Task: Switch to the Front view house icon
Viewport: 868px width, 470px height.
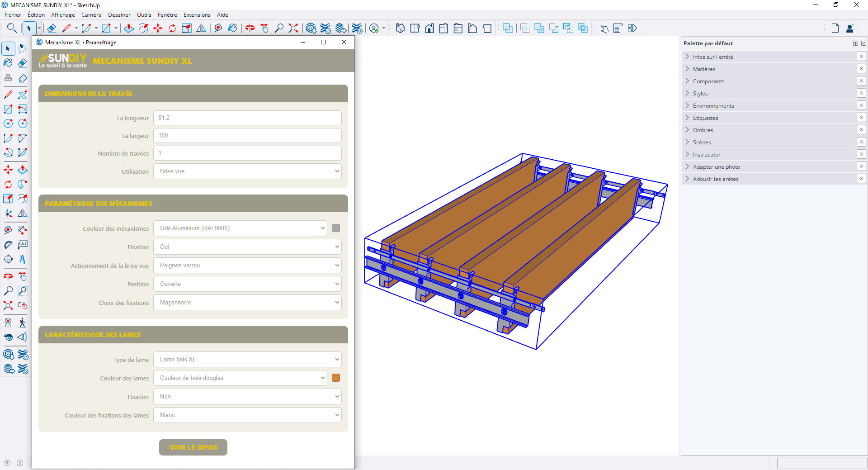Action: pyautogui.click(x=429, y=28)
